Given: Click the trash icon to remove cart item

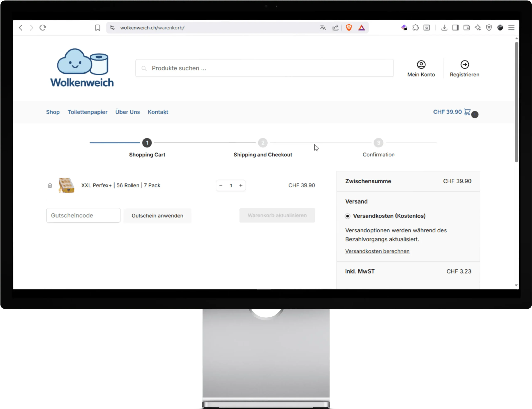Looking at the screenshot, I should point(50,185).
